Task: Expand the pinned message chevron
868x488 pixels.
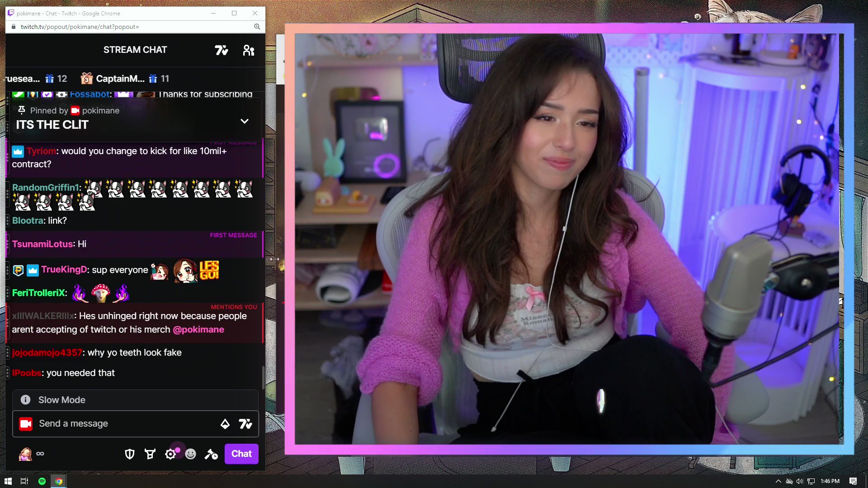Action: coord(245,121)
